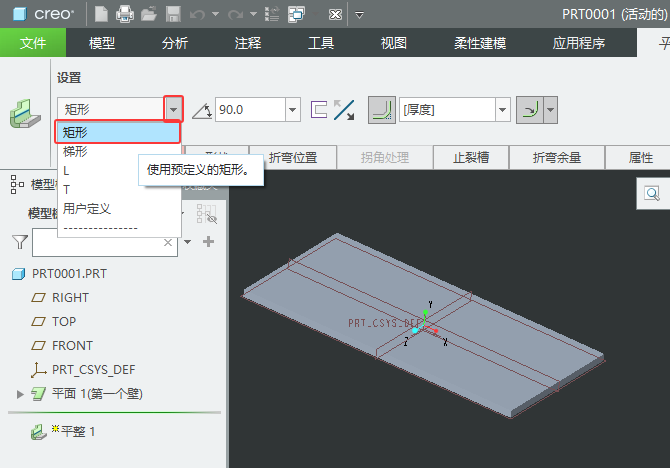Select the RIGHT datum plane
Image resolution: width=670 pixels, height=468 pixels.
[x=70, y=297]
